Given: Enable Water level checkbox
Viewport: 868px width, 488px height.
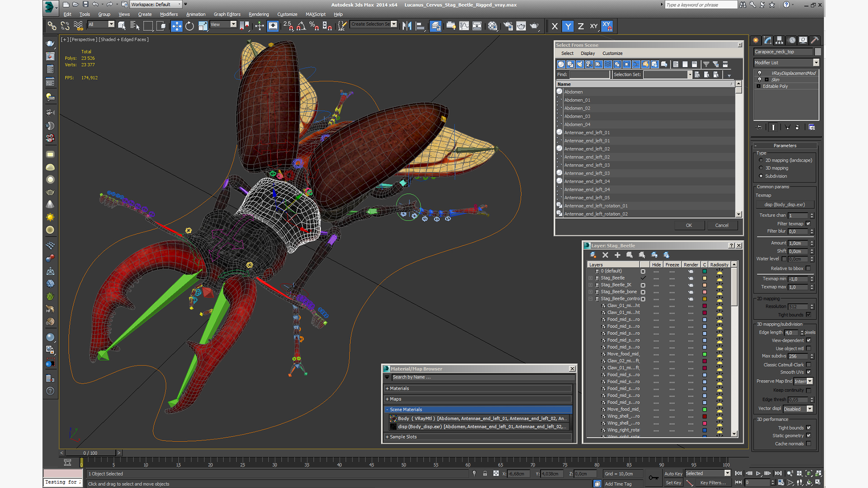Looking at the screenshot, I should (x=784, y=259).
